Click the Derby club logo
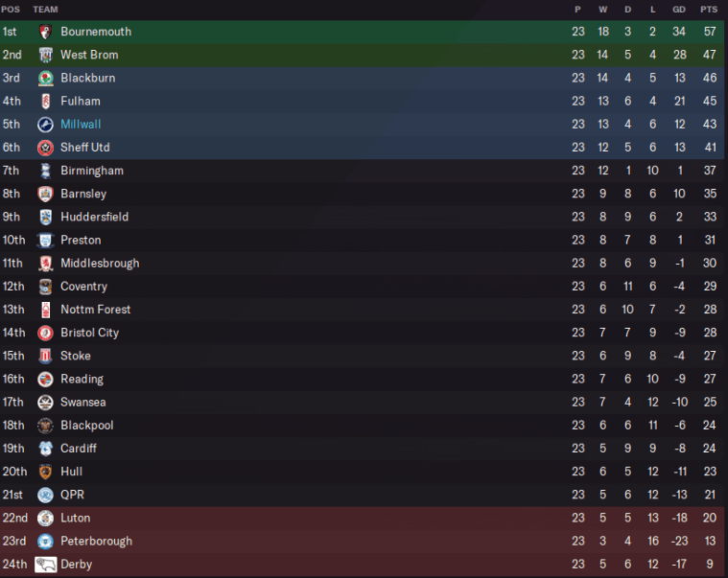Screen dimensions: 728x578 pos(45,565)
